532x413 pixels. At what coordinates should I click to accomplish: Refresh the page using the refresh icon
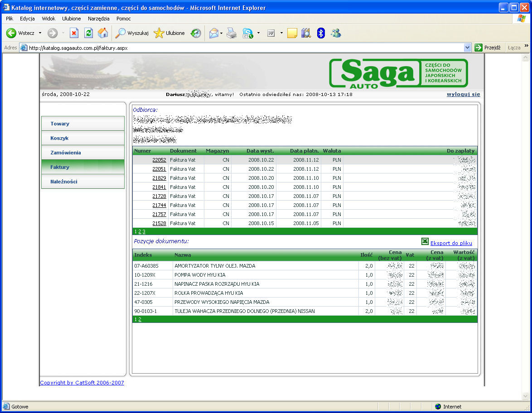[88, 33]
